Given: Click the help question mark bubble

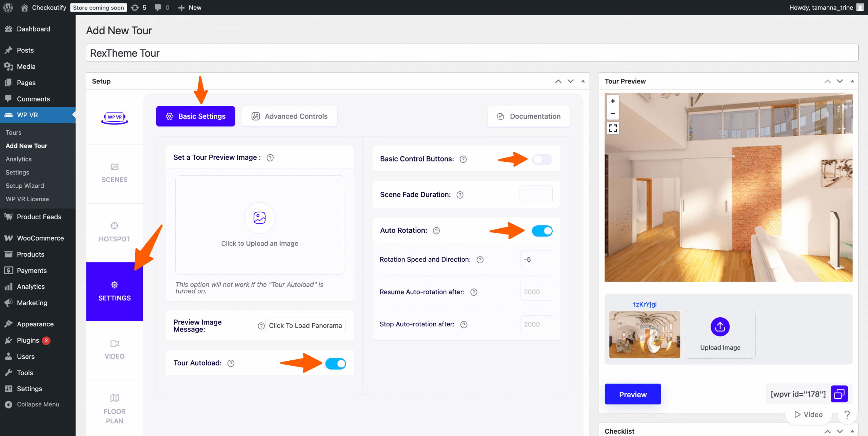Looking at the screenshot, I should pos(847,414).
